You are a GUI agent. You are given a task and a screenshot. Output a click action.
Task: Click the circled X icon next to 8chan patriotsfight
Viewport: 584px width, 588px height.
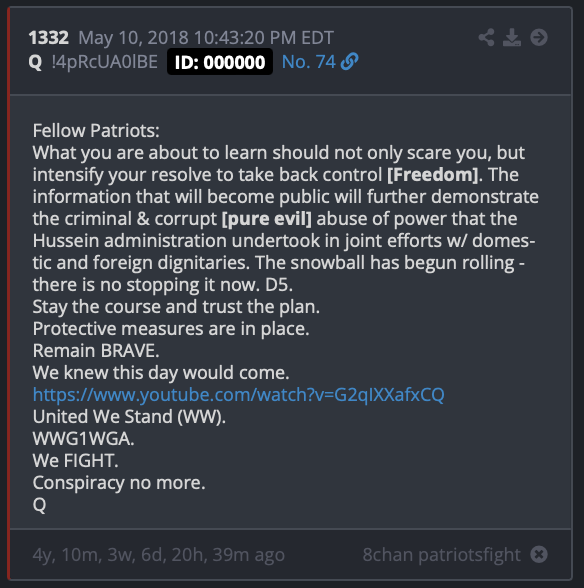coord(539,554)
